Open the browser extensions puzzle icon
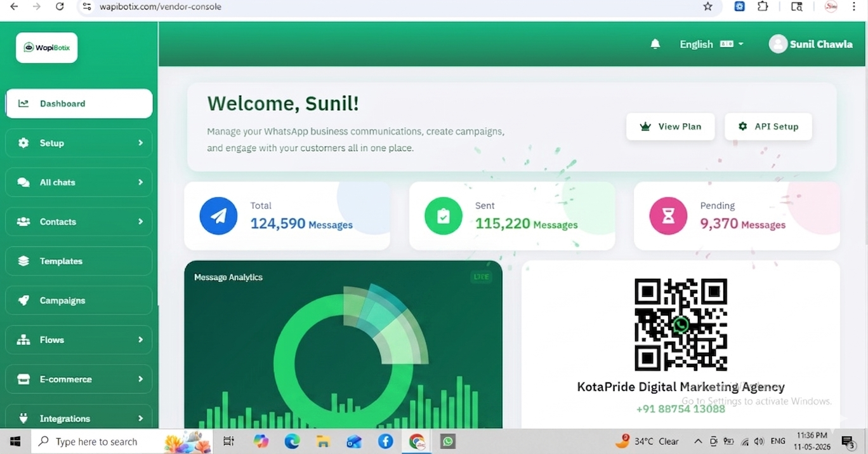This screenshot has width=868, height=454. pos(763,6)
